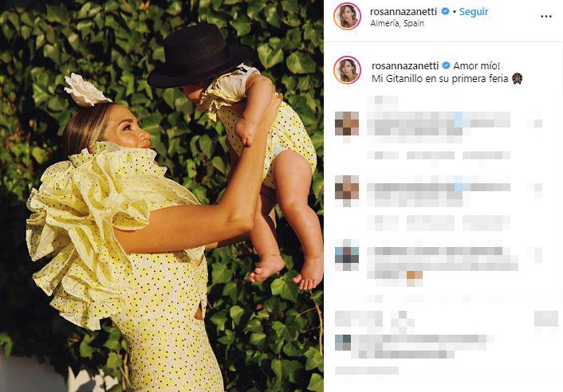Click the verified badge in the caption line
Screen dimensions: 563x392
pyautogui.click(x=446, y=65)
